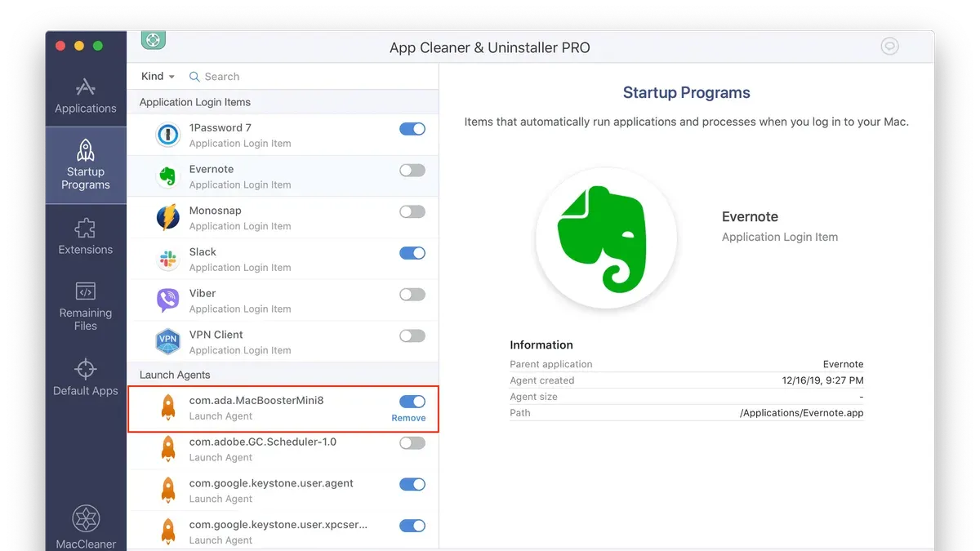
Task: Click the Agent created date value
Action: (x=822, y=380)
